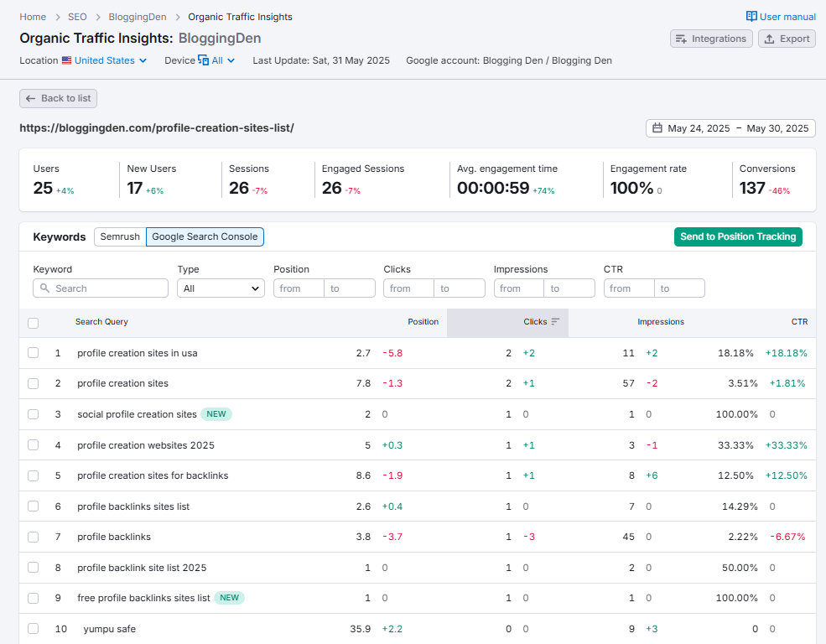Click inside the Position 'from' input field
Image resolution: width=826 pixels, height=644 pixels.
(x=298, y=288)
